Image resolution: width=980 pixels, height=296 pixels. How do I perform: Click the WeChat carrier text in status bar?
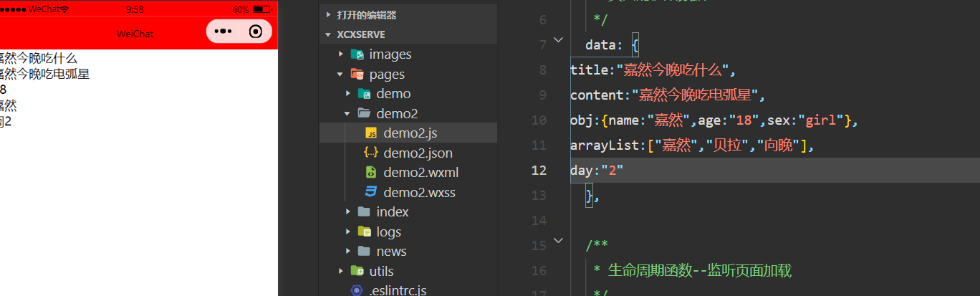point(44,10)
